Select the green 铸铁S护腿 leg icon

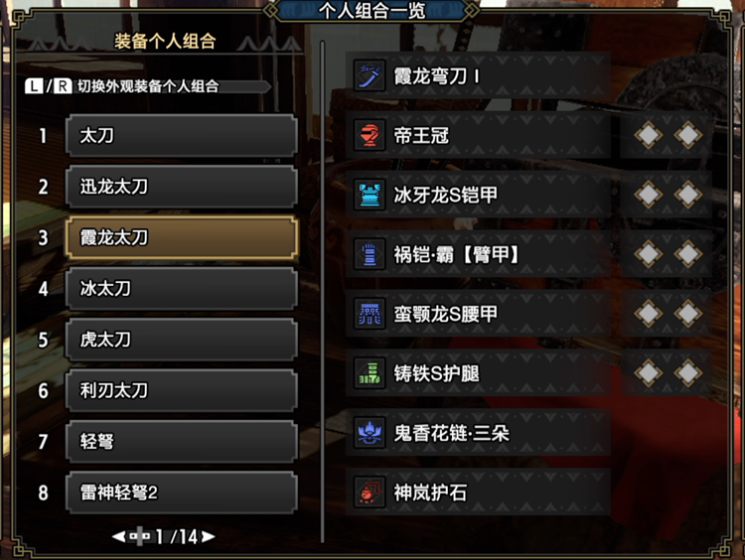[370, 373]
